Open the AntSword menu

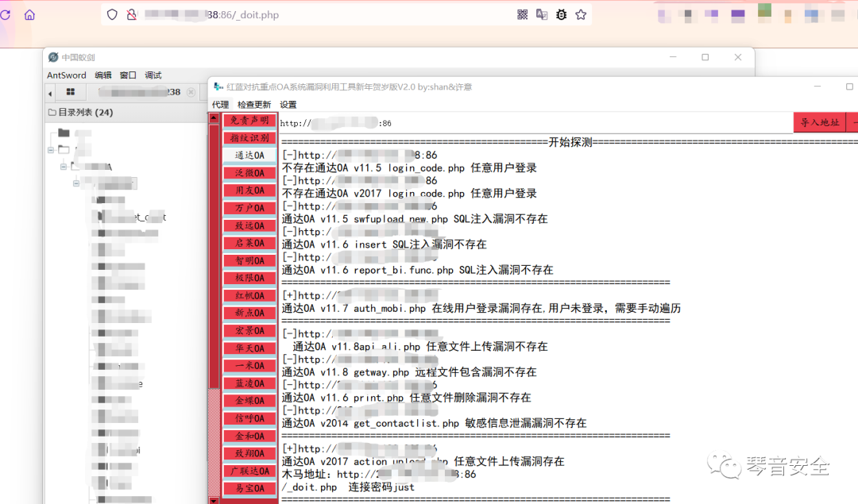point(66,75)
